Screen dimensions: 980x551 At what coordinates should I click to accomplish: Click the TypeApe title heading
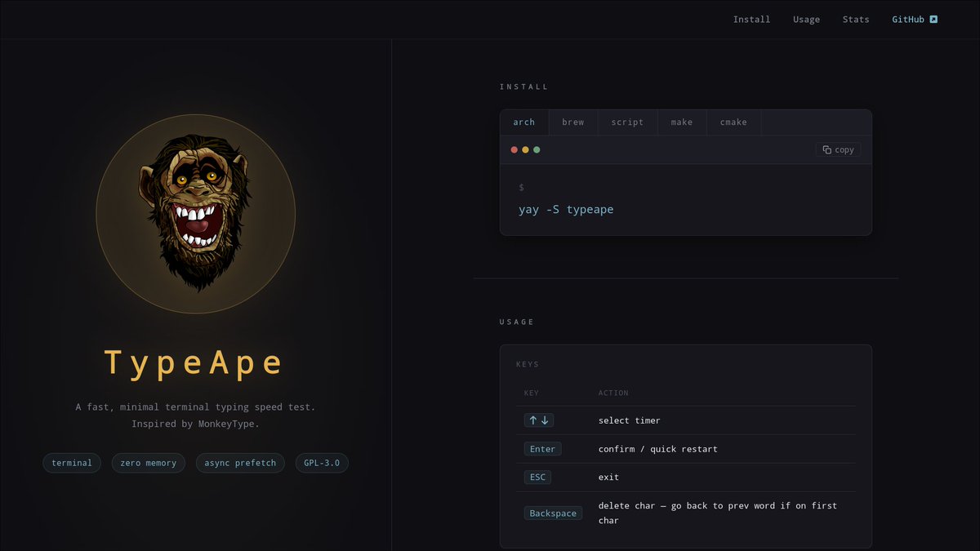click(x=195, y=362)
